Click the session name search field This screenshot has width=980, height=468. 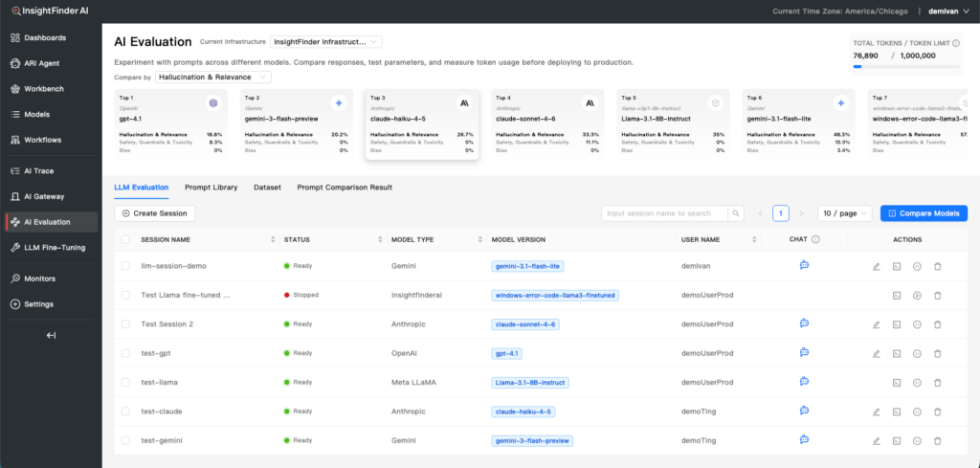pos(665,213)
